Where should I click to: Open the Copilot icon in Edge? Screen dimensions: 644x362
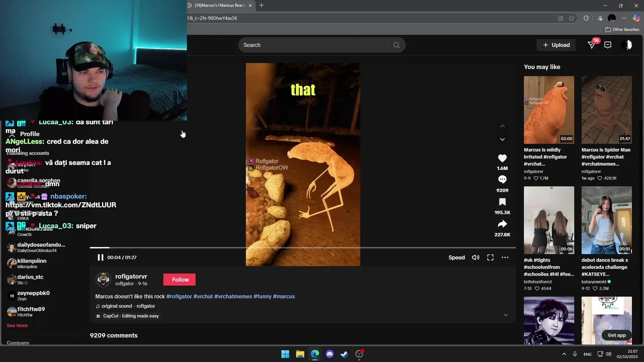(636, 18)
